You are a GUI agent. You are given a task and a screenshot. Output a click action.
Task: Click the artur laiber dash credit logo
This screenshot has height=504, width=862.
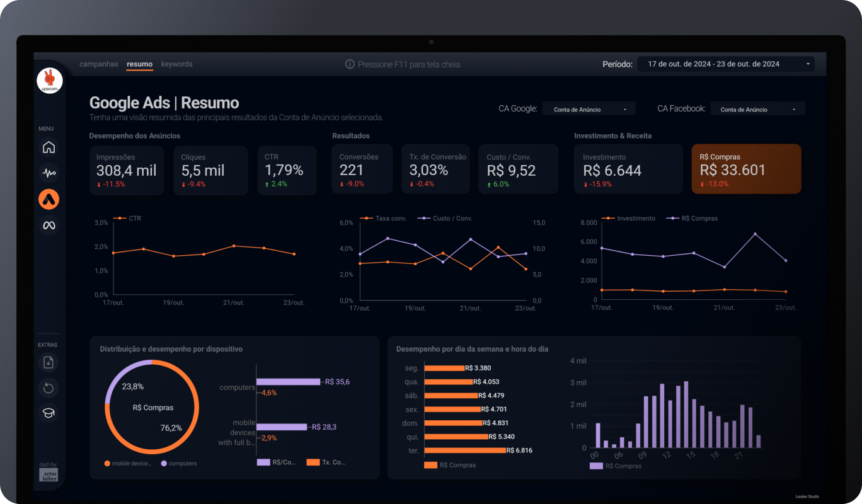coord(49,474)
